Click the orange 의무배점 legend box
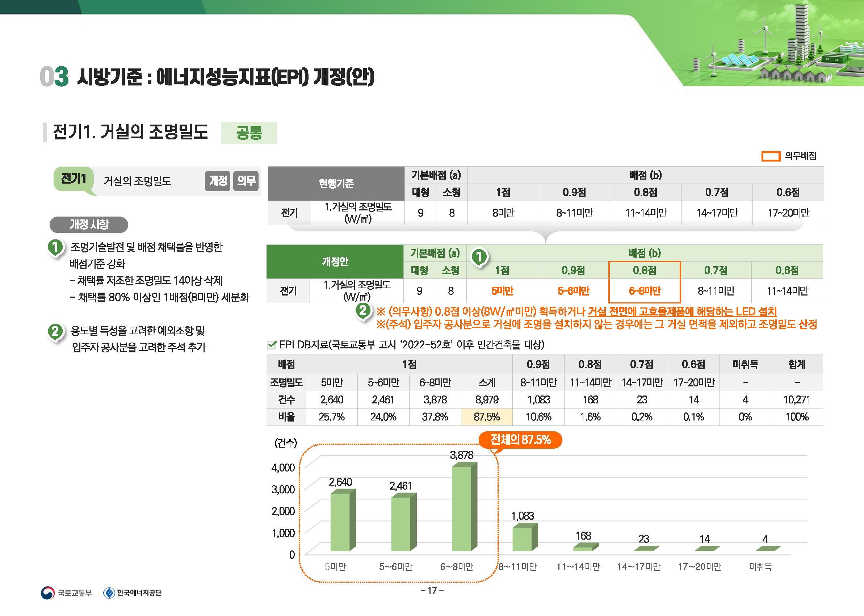Image resolution: width=864 pixels, height=616 pixels. pos(770,156)
